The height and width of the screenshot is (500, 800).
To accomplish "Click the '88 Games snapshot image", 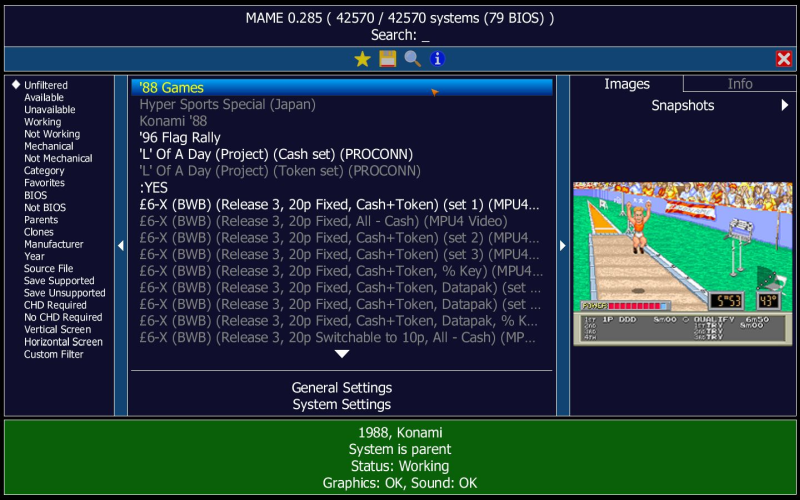I will pyautogui.click(x=683, y=264).
